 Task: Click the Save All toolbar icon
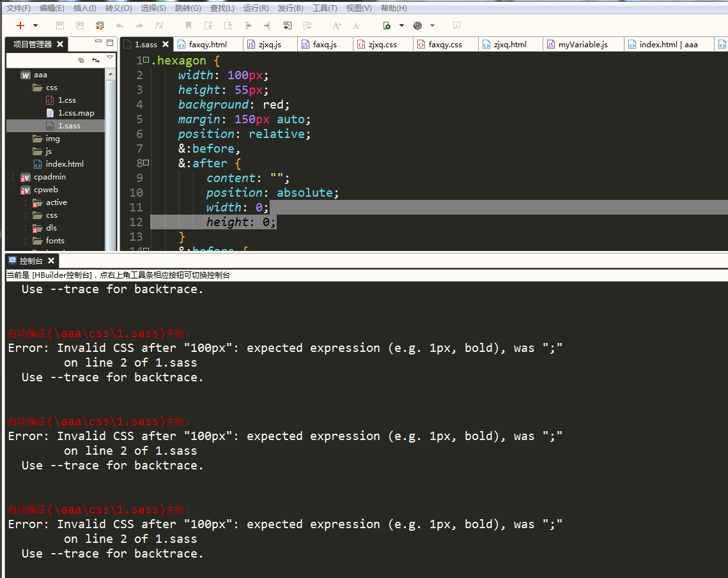pyautogui.click(x=80, y=26)
